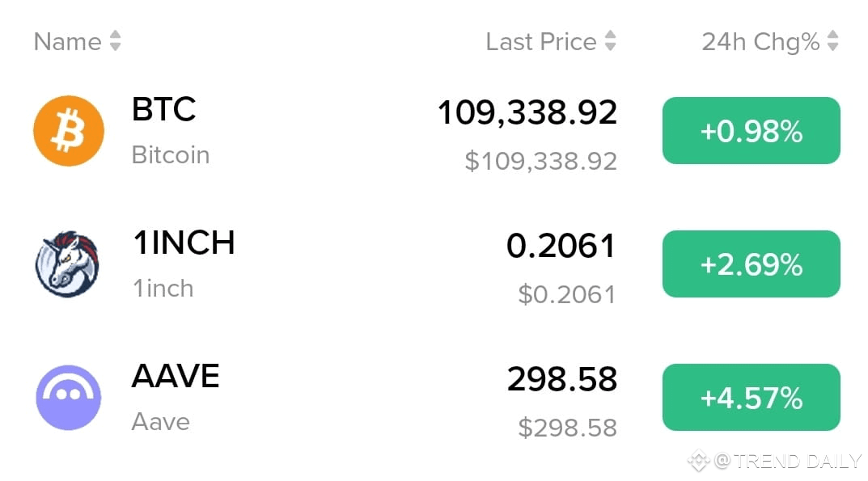Sort list by Name column
Screen dimensions: 868x481
point(67,41)
